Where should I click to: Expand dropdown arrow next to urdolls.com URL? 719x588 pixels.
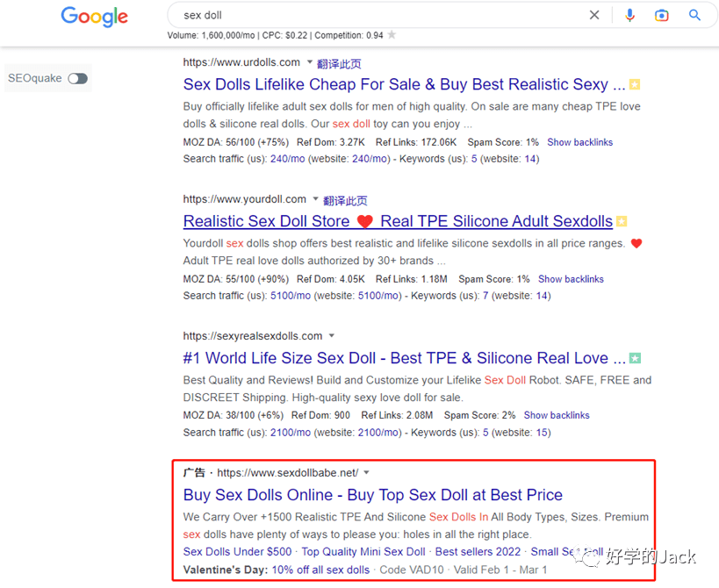pyautogui.click(x=310, y=61)
